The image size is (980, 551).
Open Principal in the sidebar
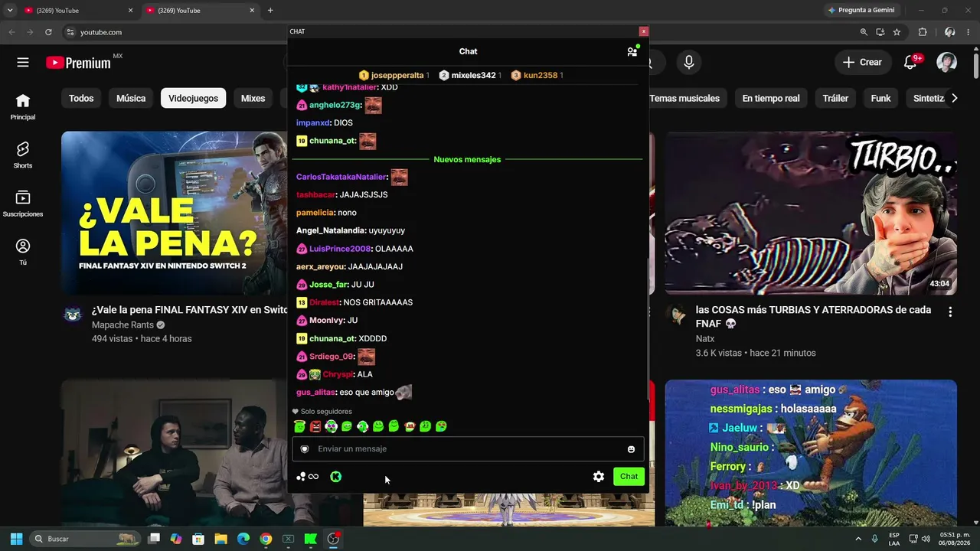(23, 106)
